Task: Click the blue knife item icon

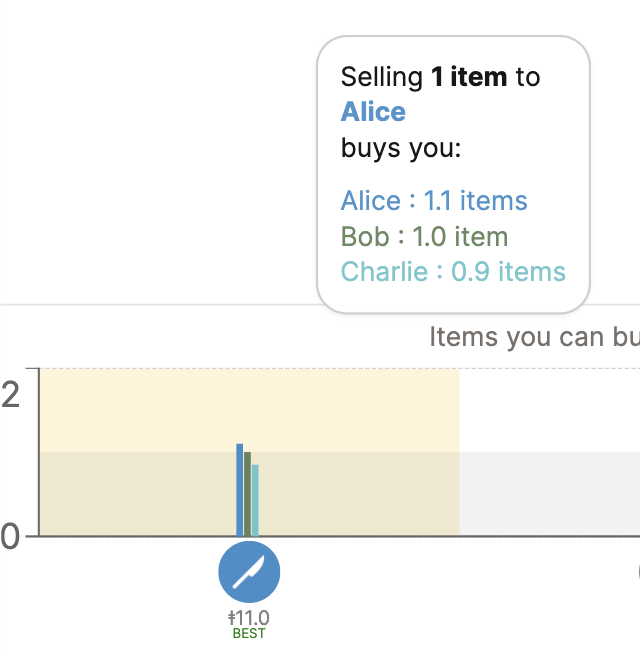Action: pos(249,572)
